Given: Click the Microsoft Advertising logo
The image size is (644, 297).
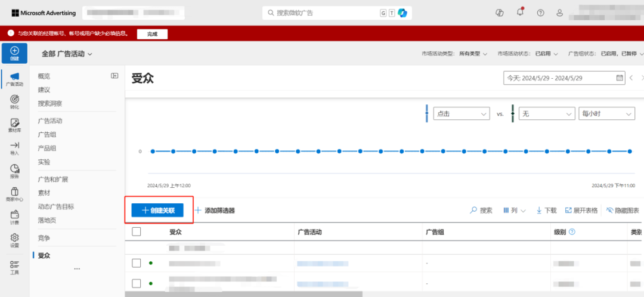Looking at the screenshot, I should [44, 13].
